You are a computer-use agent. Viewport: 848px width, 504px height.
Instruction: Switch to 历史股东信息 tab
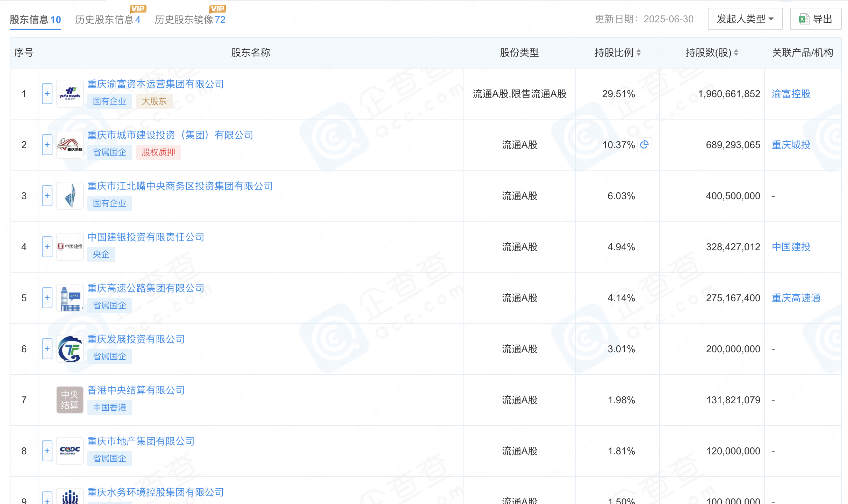108,20
